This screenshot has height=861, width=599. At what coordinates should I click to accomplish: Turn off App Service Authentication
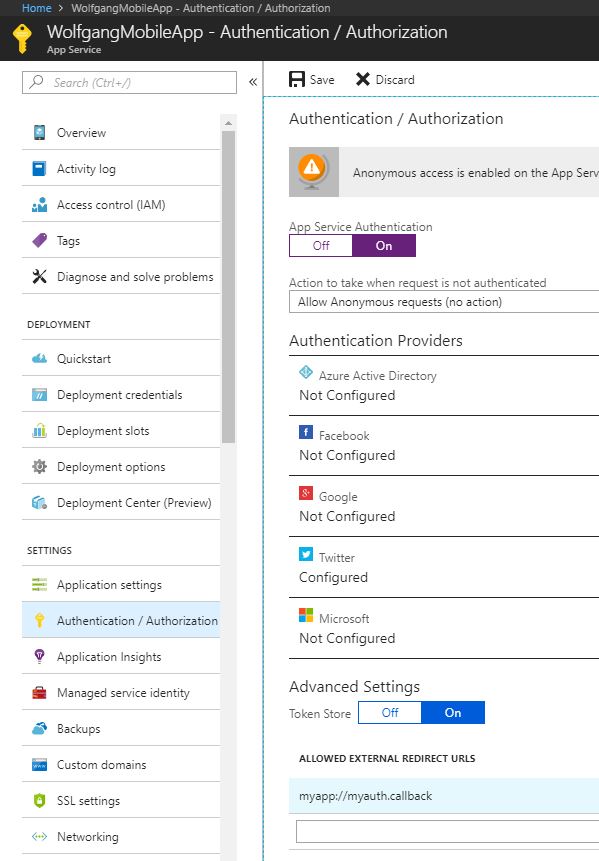tap(320, 243)
